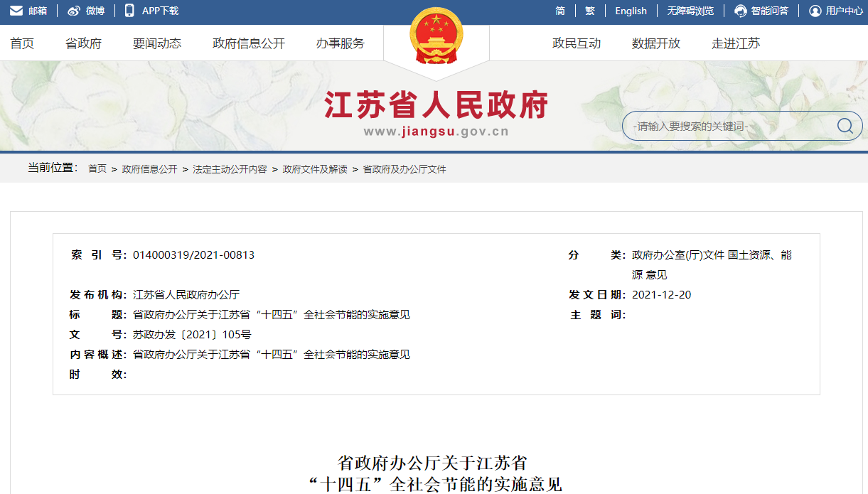Screen dimensions: 868x494
Task: Switch to simplified Chinese 简
Action: [560, 11]
